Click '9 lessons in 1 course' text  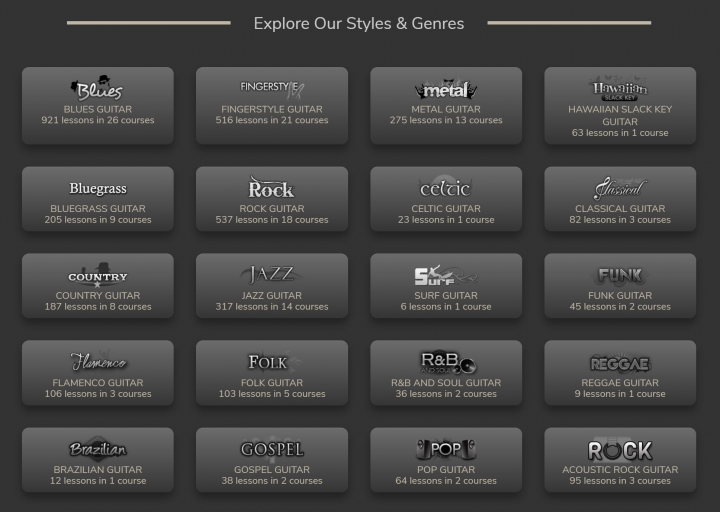point(620,394)
